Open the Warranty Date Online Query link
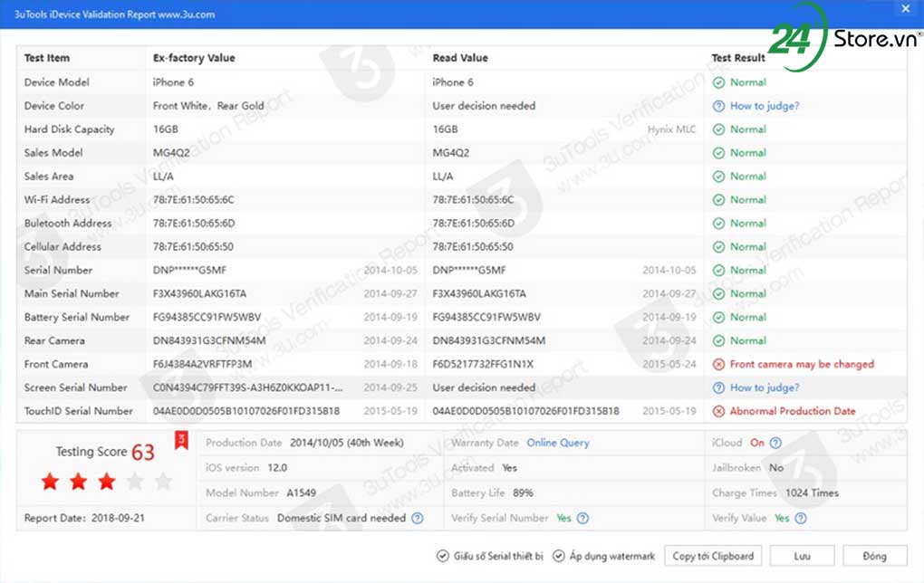 (x=558, y=443)
